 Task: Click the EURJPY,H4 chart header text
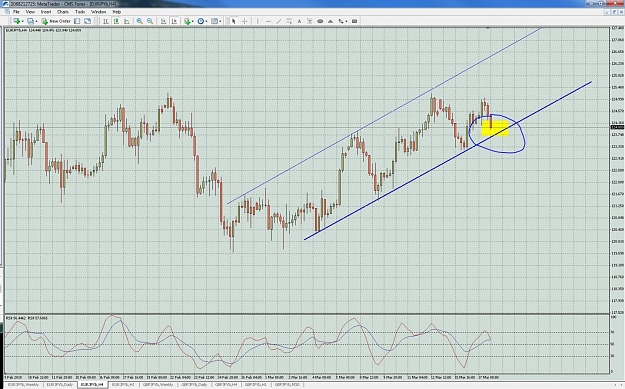43,30
